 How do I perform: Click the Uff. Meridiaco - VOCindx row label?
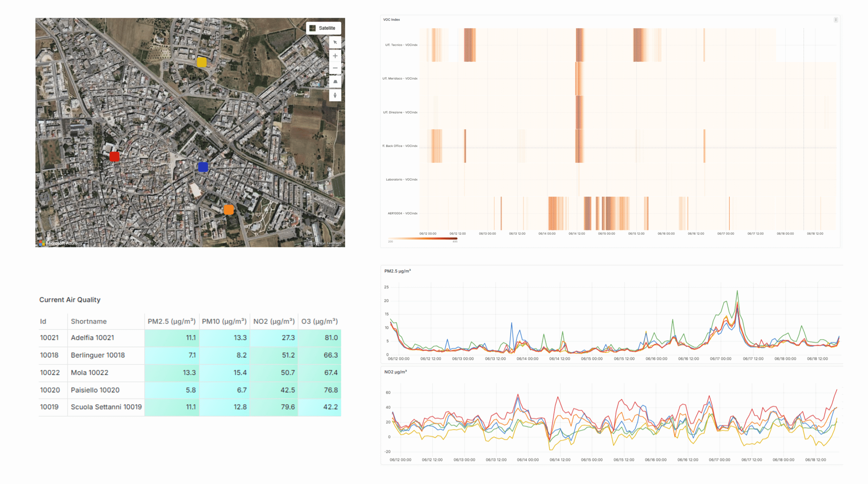[400, 78]
